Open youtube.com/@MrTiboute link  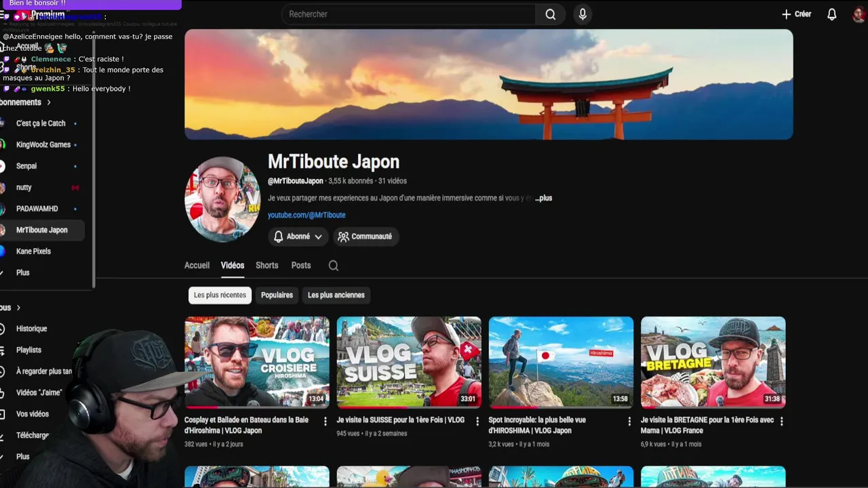pyautogui.click(x=307, y=215)
